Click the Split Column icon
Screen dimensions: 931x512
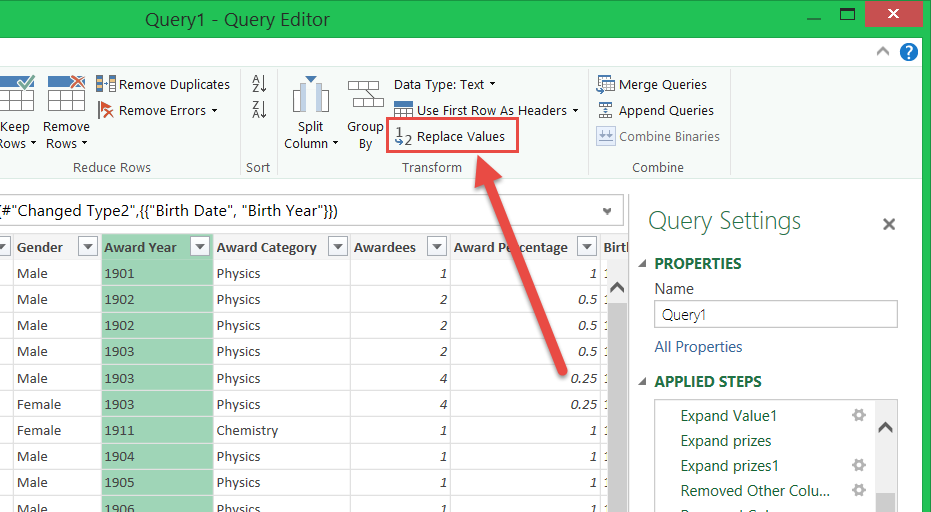click(x=311, y=98)
